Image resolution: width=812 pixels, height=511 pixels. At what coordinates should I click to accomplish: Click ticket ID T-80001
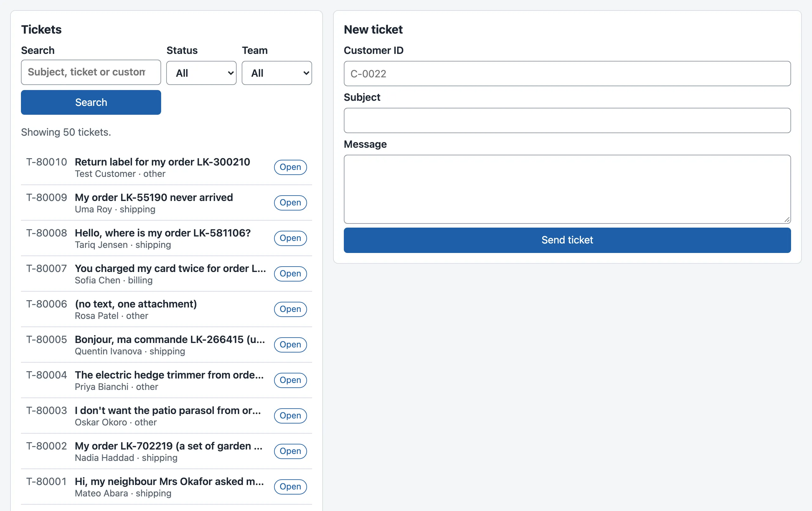(47, 481)
